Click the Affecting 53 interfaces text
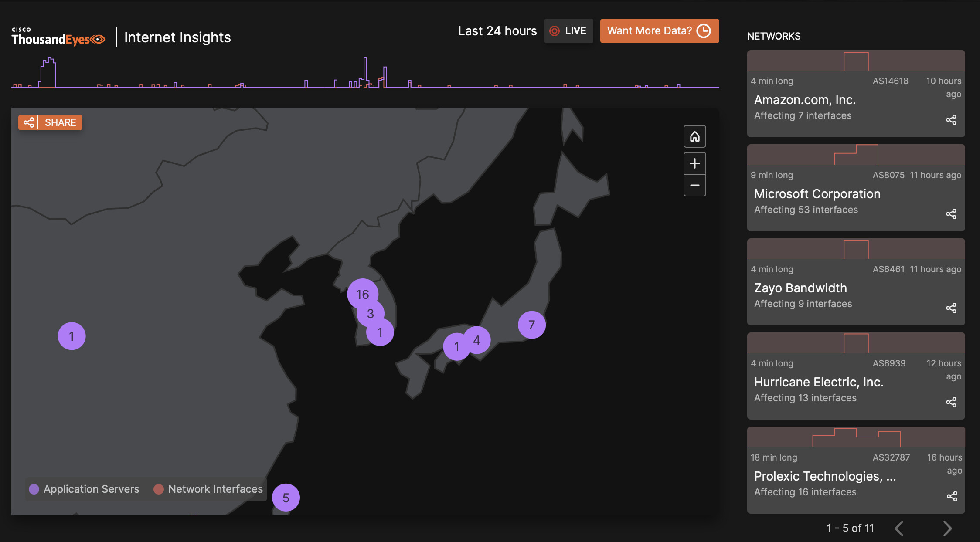This screenshot has width=980, height=542. point(806,210)
